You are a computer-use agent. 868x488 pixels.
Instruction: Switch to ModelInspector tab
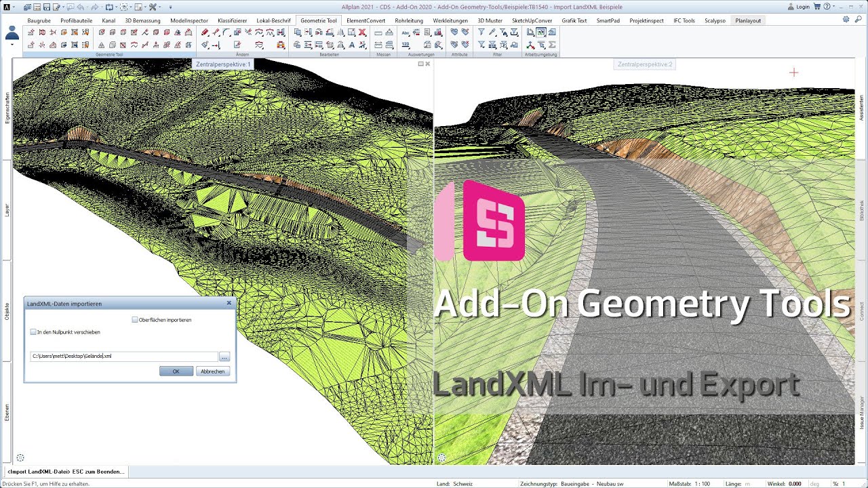point(189,20)
